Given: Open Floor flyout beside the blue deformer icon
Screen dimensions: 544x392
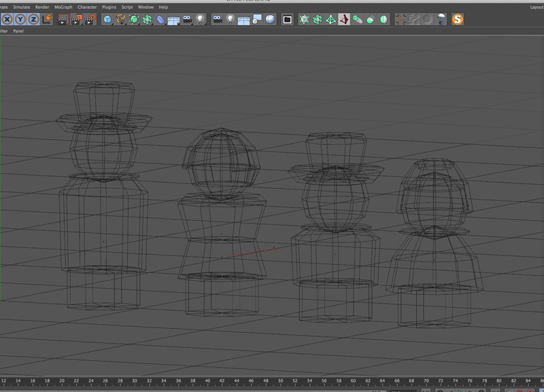Looking at the screenshot, I should (173, 20).
